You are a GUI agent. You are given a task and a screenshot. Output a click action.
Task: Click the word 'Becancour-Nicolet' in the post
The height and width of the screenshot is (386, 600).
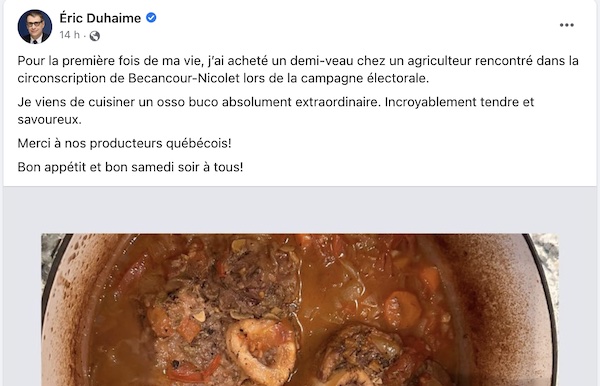[184, 78]
